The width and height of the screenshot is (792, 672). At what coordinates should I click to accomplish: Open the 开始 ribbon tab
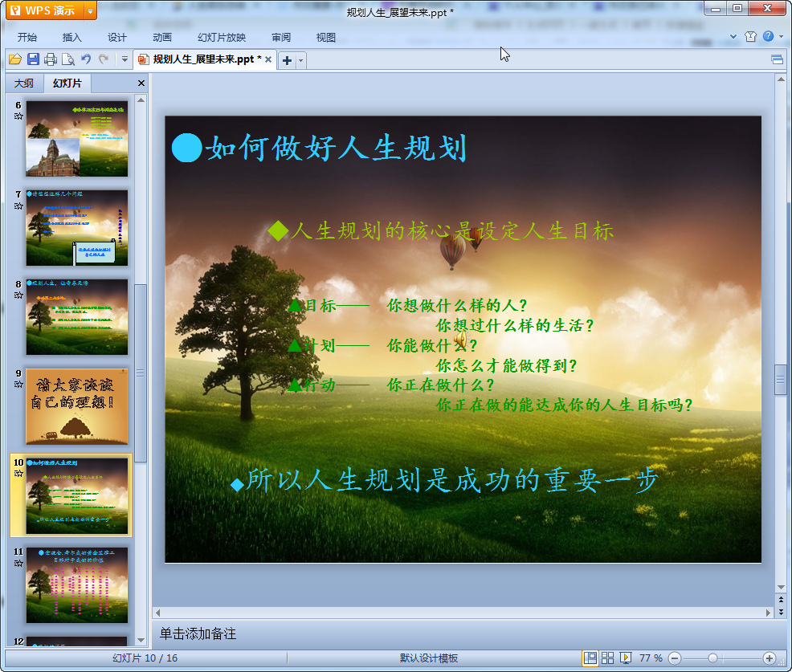click(x=27, y=38)
